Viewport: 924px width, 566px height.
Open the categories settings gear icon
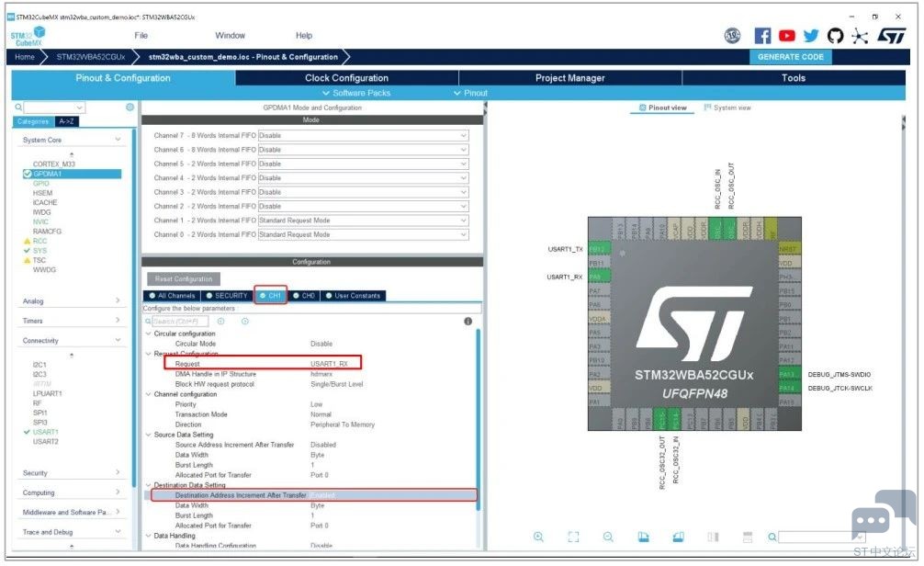coord(130,107)
